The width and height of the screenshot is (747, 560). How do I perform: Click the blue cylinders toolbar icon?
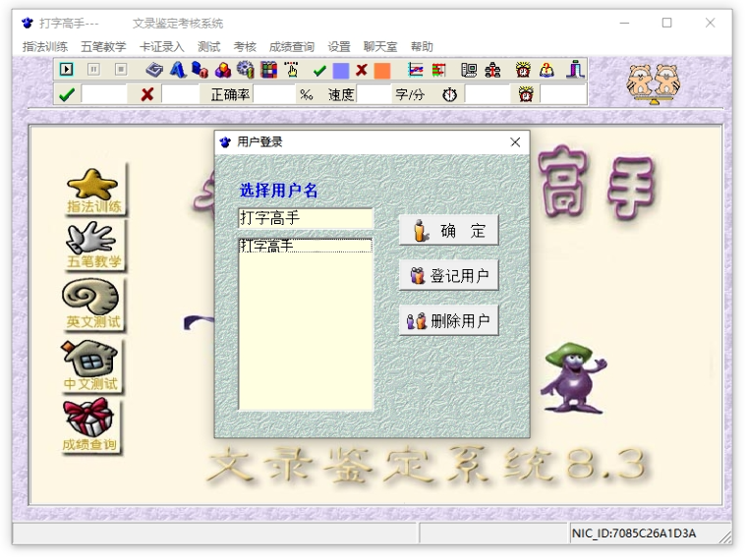[x=200, y=70]
